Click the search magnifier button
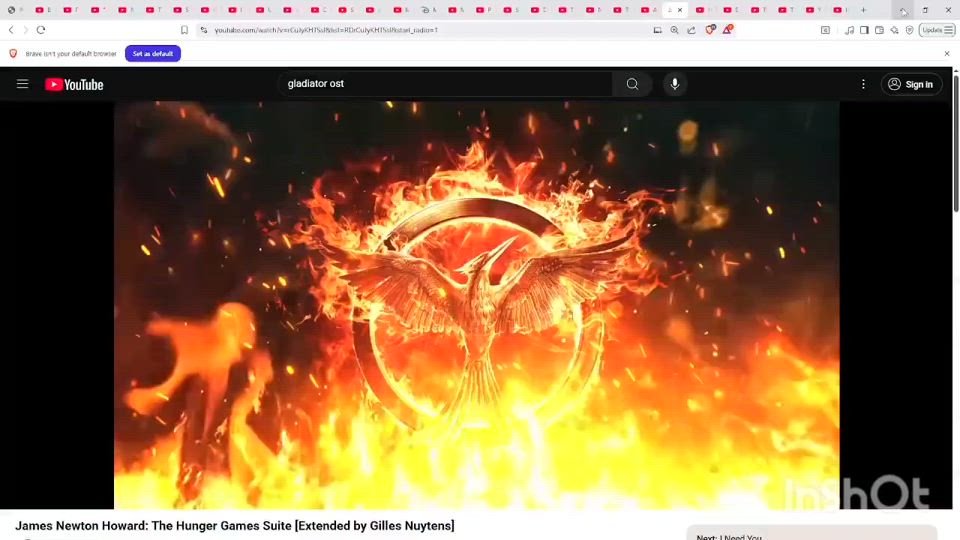Screen dimensions: 960x540 (632, 84)
